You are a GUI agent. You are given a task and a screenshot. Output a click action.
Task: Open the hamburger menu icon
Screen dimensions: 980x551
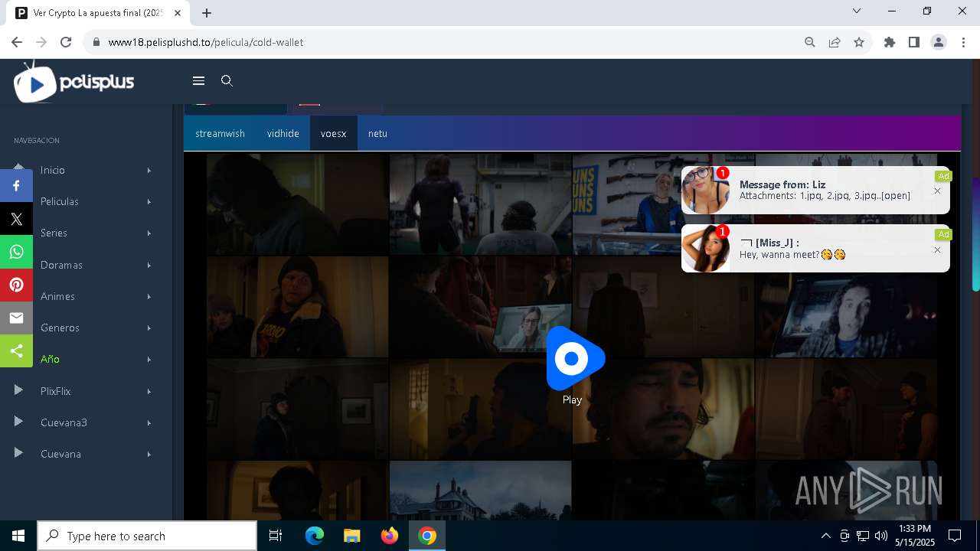point(198,81)
